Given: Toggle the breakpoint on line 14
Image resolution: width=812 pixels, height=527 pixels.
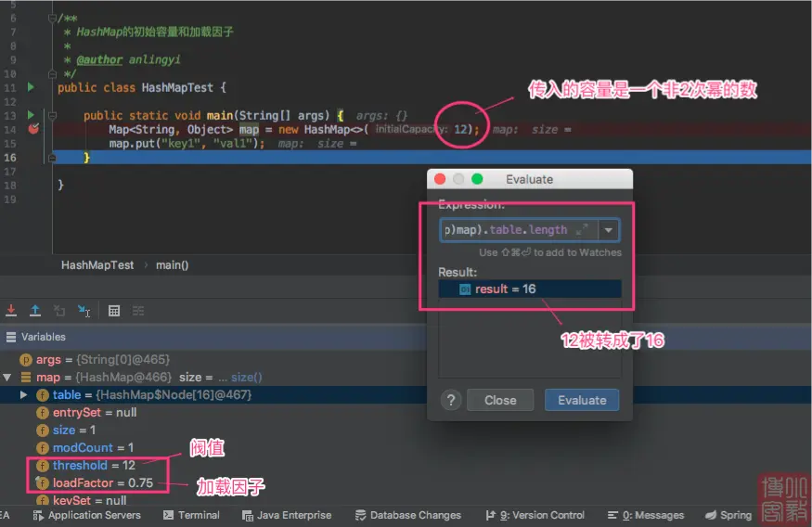Looking at the screenshot, I should coord(33,129).
